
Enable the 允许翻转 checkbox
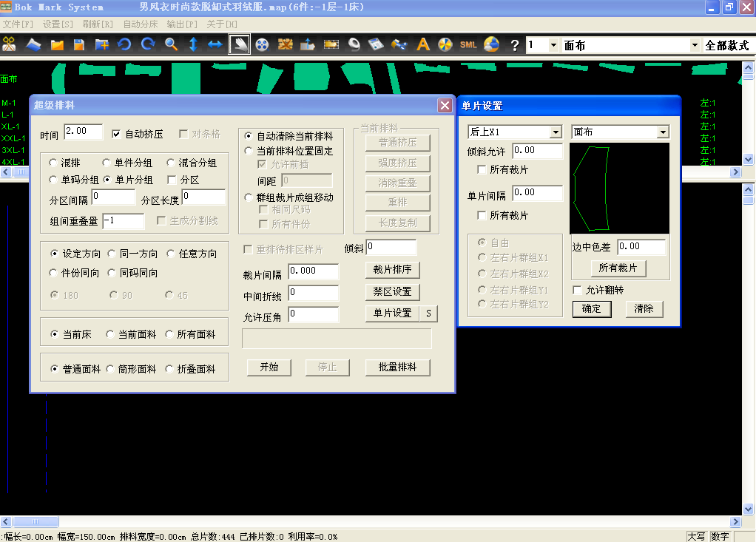577,290
